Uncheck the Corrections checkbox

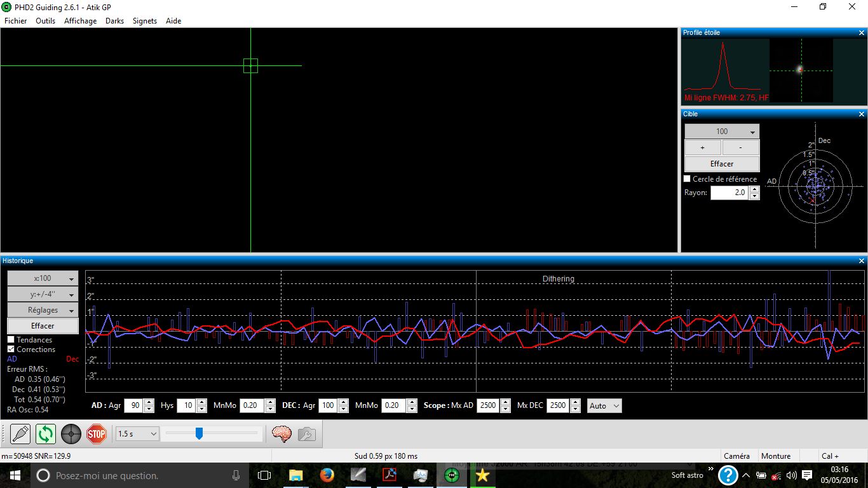(x=11, y=349)
